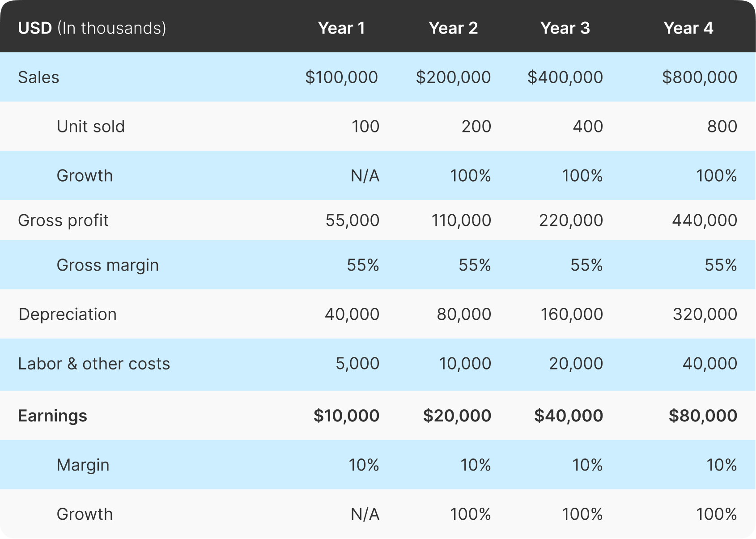Click the Year 1 column header
Image resolution: width=756 pixels, height=539 pixels.
pyautogui.click(x=341, y=28)
